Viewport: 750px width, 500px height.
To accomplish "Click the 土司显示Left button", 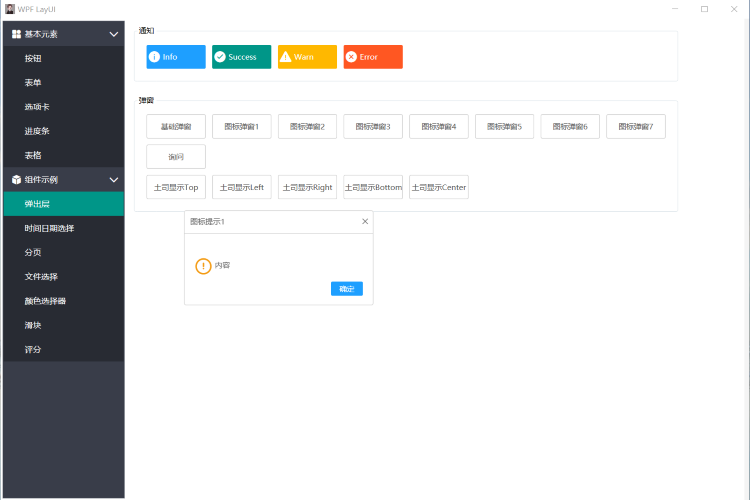I will [242, 187].
